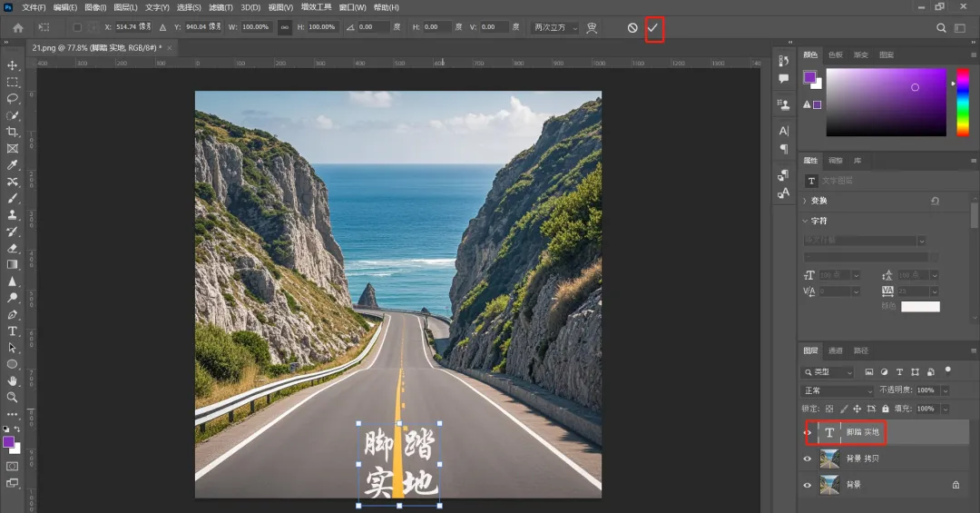The width and height of the screenshot is (980, 513).
Task: Open the 滤镜(T) menu
Action: tap(220, 7)
